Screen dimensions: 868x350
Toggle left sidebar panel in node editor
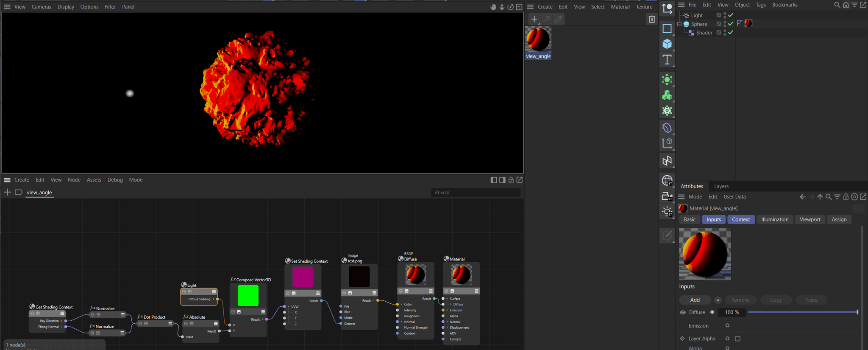point(493,180)
